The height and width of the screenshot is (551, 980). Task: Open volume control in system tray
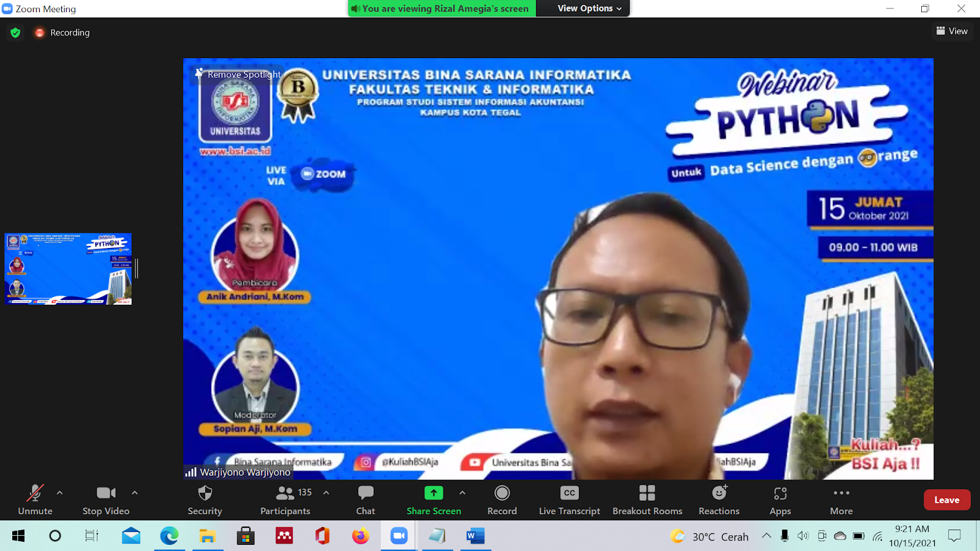803,536
